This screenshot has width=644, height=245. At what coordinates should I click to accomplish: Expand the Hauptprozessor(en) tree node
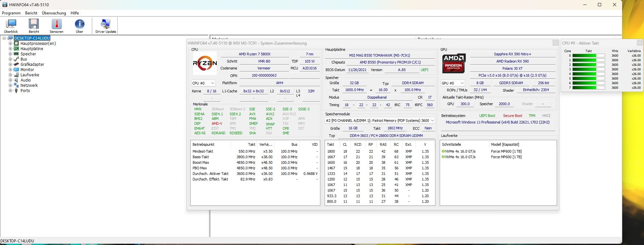click(x=10, y=43)
